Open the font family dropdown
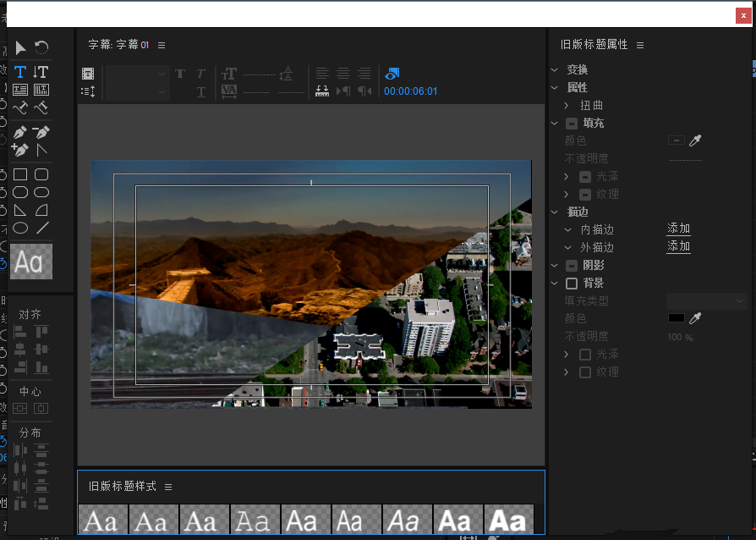 [137, 74]
